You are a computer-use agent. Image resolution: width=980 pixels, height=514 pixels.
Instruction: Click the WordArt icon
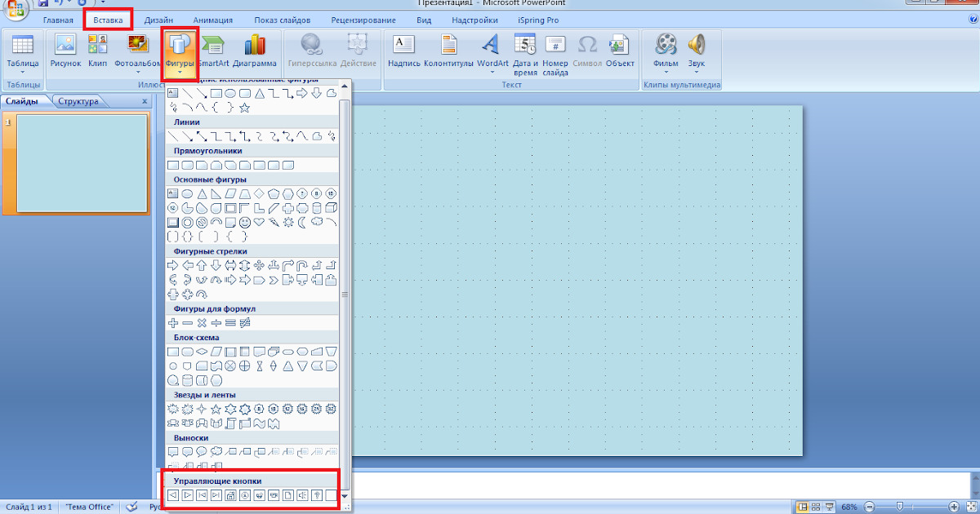(492, 44)
